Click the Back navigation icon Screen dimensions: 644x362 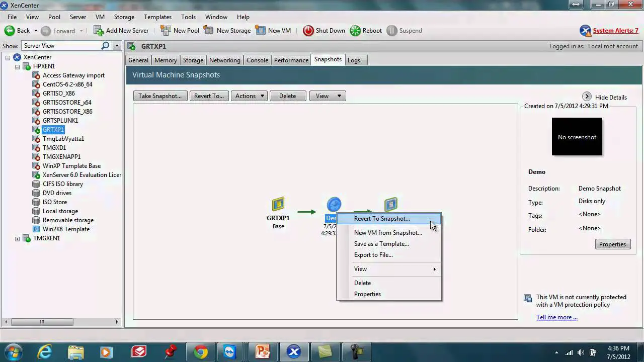10,31
